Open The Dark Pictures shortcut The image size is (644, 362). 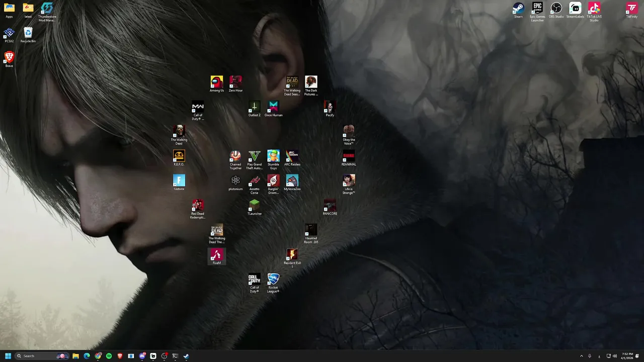click(x=311, y=86)
